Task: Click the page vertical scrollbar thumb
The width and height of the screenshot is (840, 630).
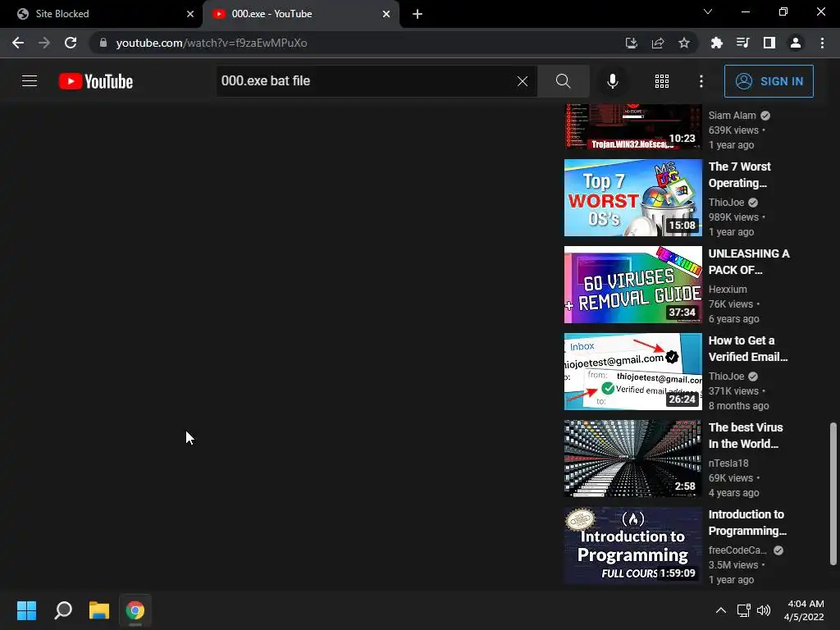Action: point(833,493)
